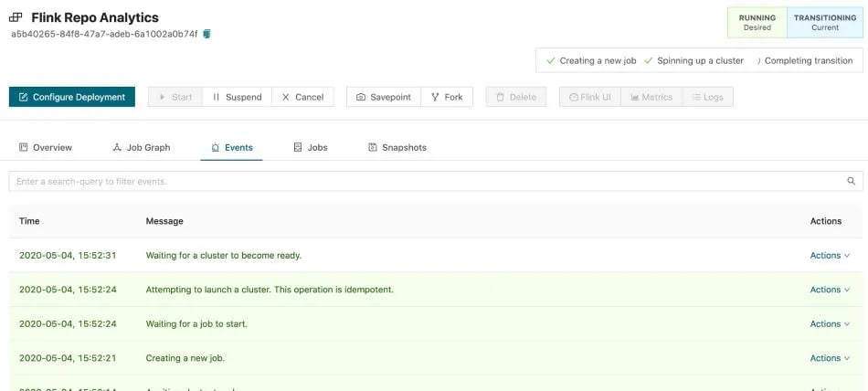The height and width of the screenshot is (391, 868).
Task: Click the deployment icon beside Flink Repo Analytics
Action: pos(16,17)
